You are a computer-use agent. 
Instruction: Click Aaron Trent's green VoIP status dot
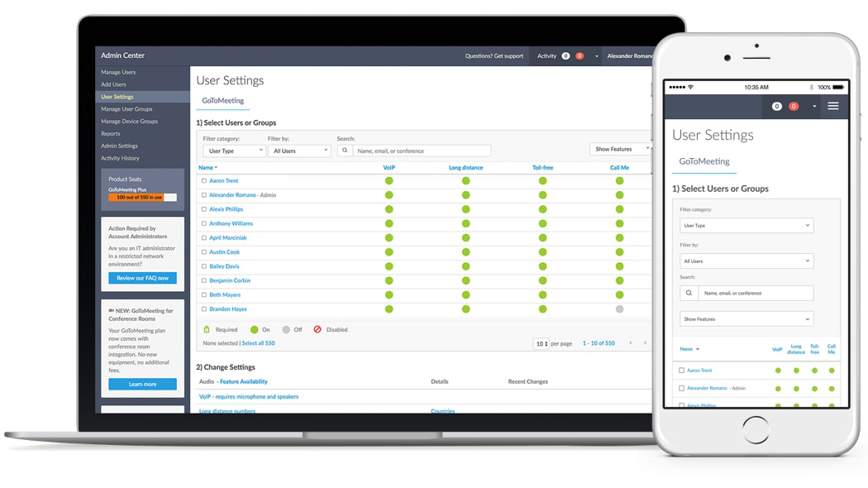389,180
